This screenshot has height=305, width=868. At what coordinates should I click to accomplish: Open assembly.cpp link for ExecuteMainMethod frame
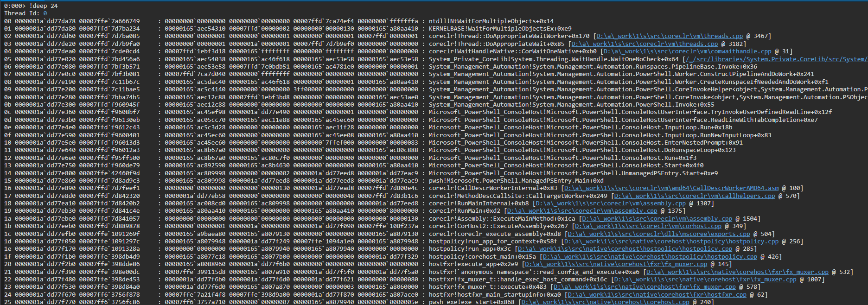[x=657, y=219]
